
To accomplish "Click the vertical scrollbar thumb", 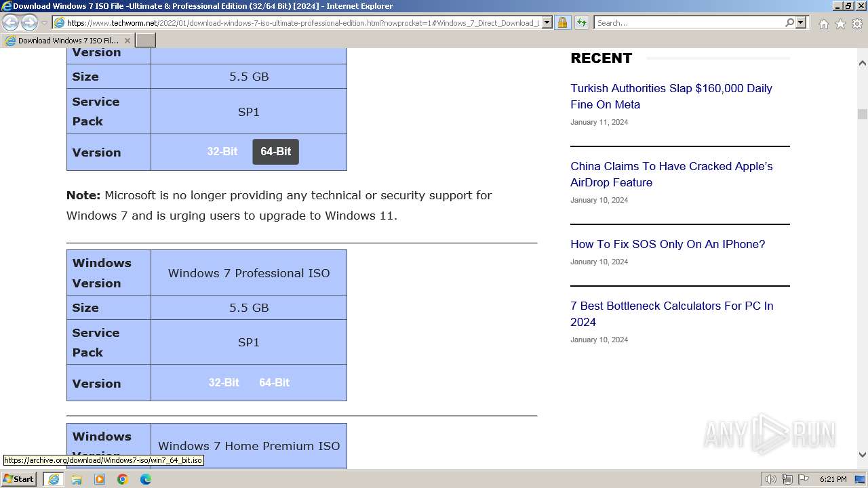I will coord(863,114).
